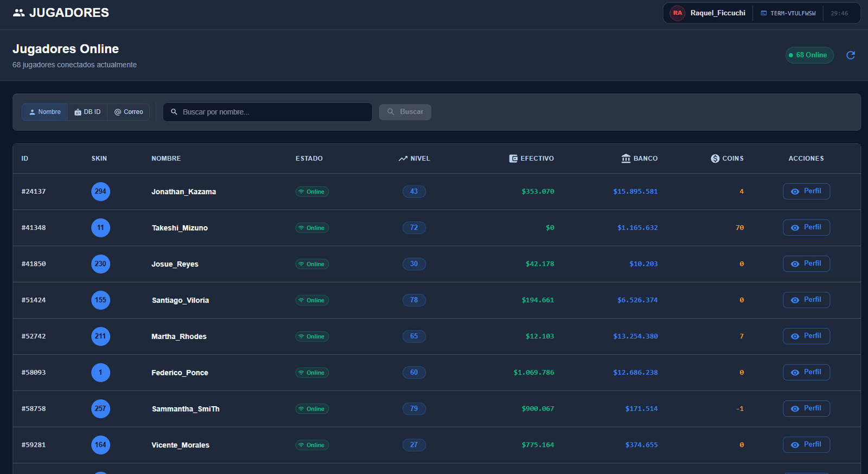Viewport: 868px width, 474px height.
Task: Click the refresh icon beside 68 Online
Action: (x=851, y=55)
